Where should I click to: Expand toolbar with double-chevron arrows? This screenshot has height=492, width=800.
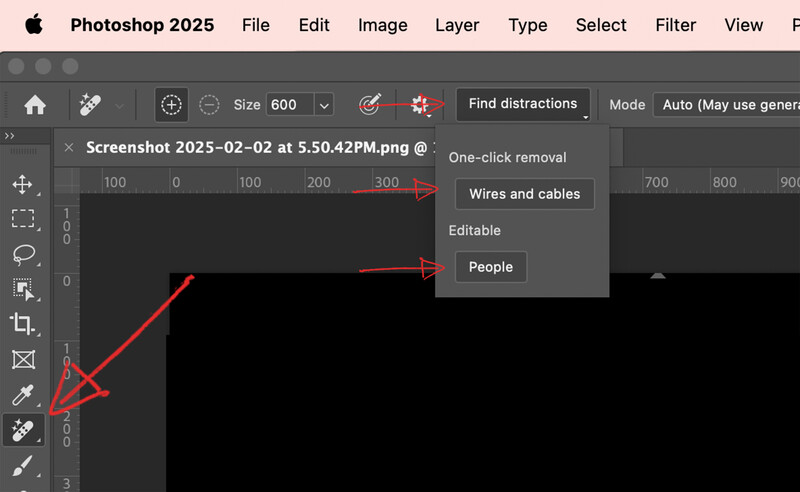pos(9,136)
